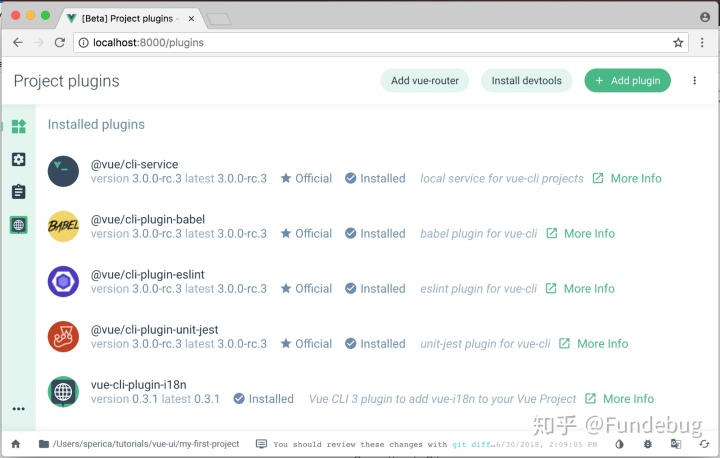The width and height of the screenshot is (720, 458).
Task: Click the bug report icon in the status bar
Action: [x=647, y=444]
